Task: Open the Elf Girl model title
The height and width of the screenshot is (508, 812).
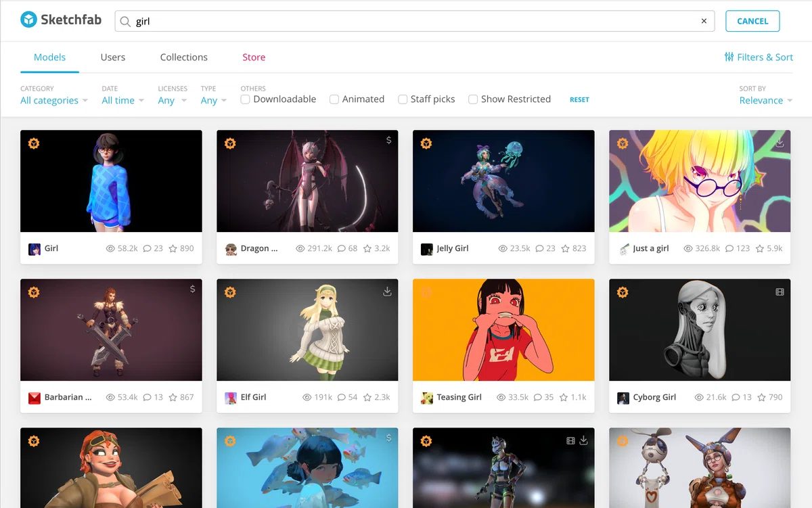Action: point(254,397)
